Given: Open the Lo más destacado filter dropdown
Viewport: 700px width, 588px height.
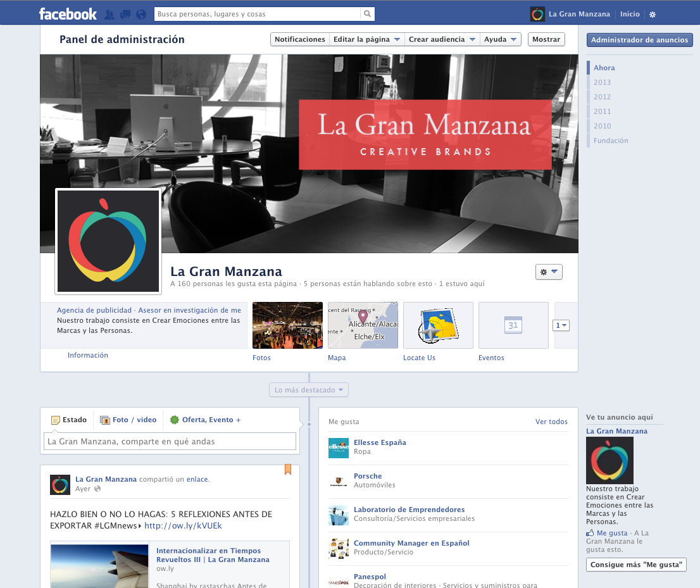Looking at the screenshot, I should pyautogui.click(x=309, y=390).
